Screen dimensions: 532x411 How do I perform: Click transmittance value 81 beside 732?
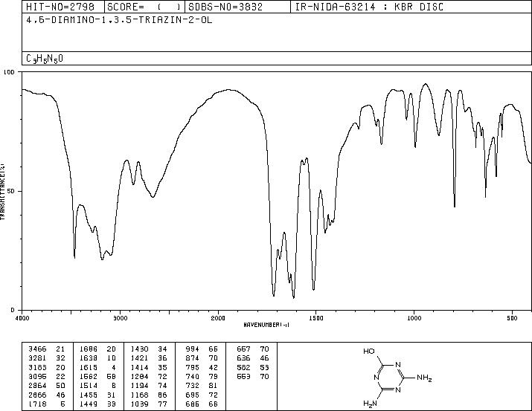click(x=213, y=386)
